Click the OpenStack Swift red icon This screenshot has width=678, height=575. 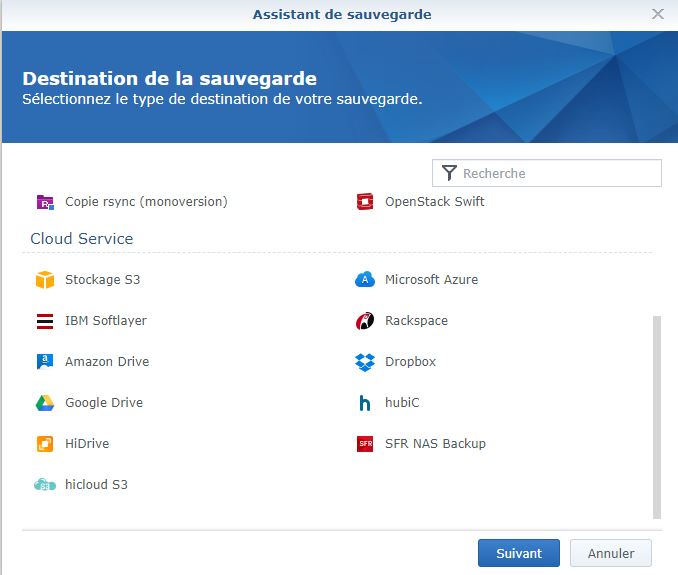pyautogui.click(x=365, y=201)
